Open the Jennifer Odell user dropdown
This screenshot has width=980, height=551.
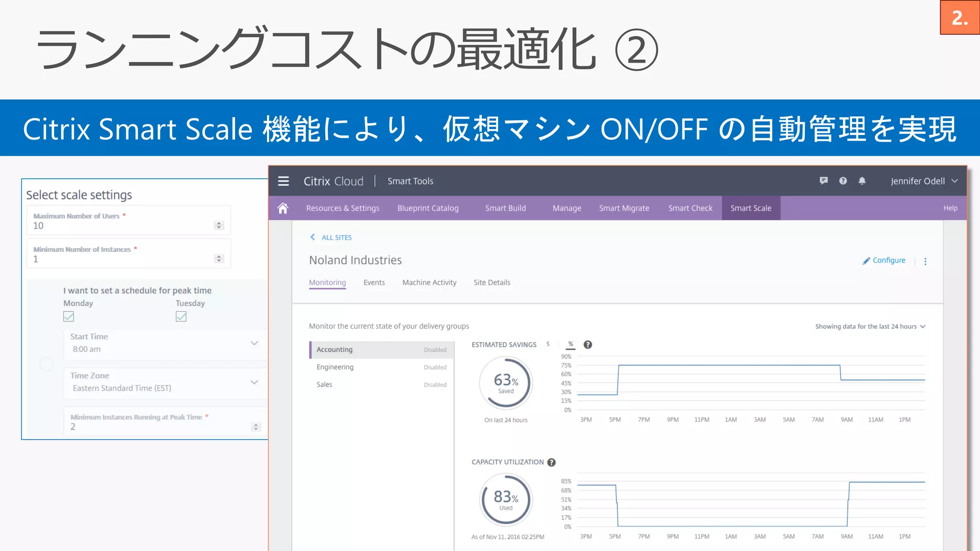(924, 181)
